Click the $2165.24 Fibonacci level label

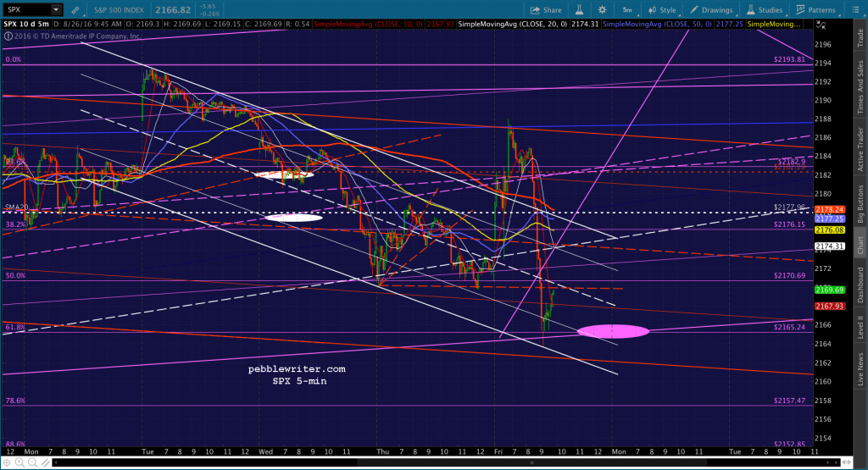tap(789, 327)
